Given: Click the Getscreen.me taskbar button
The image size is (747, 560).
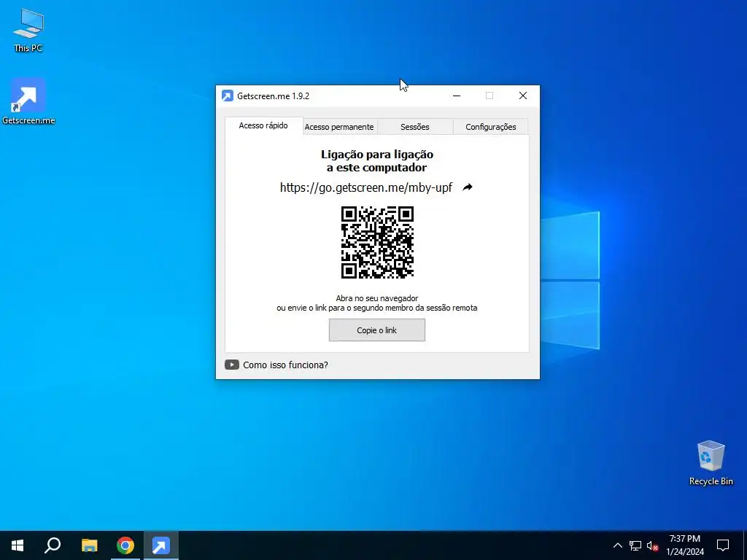Looking at the screenshot, I should 161,545.
